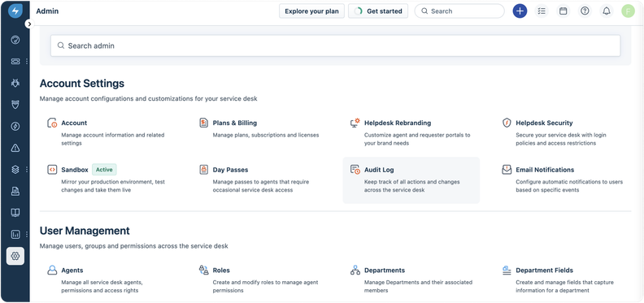Click "Keep track of all actions" description
Image resolution: width=644 pixels, height=303 pixels.
coord(412,185)
